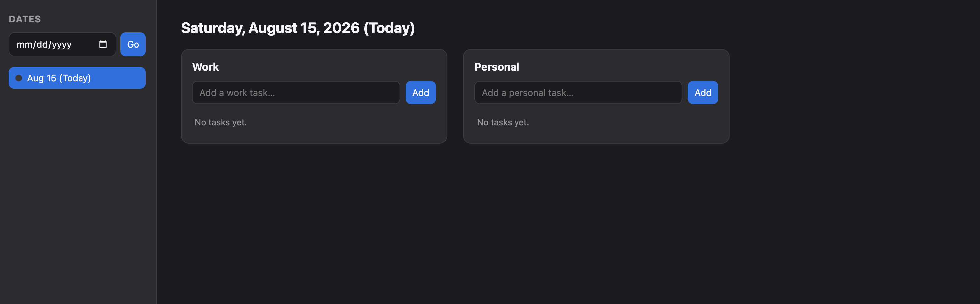Focus the Add a personal task field
The height and width of the screenshot is (304, 980).
click(x=578, y=92)
